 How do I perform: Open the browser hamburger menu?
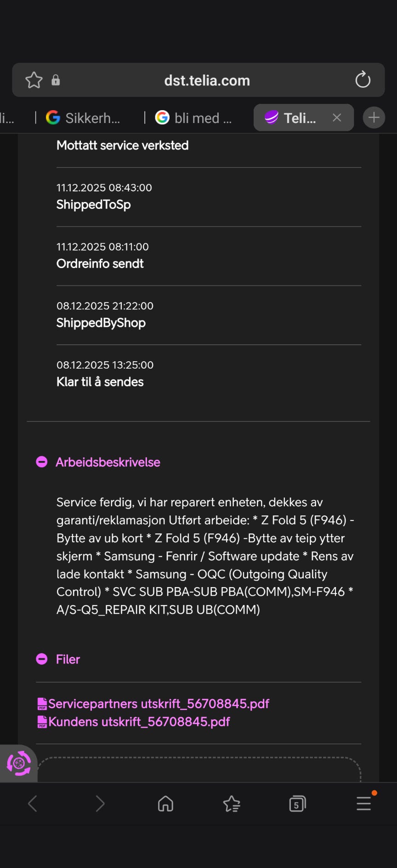pyautogui.click(x=363, y=803)
